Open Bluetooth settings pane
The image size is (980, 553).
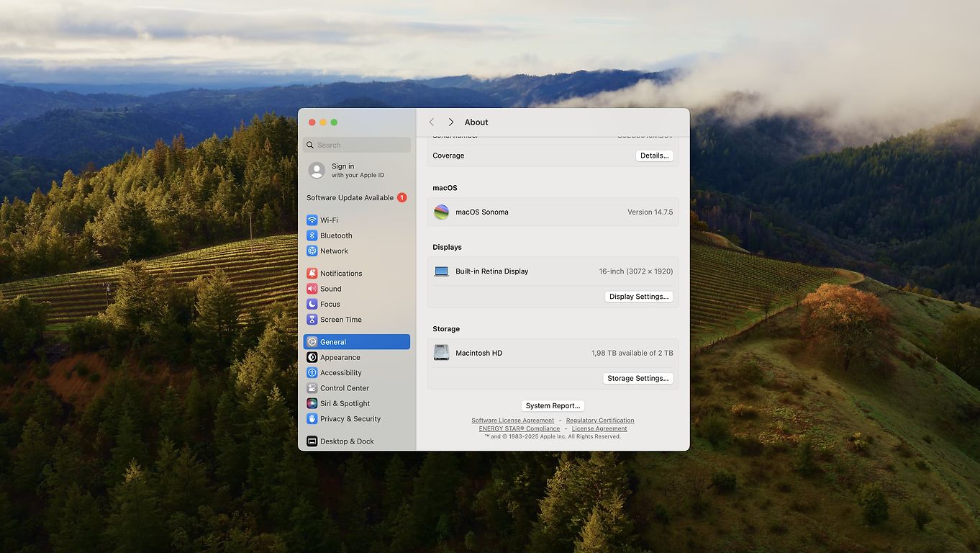tap(357, 235)
